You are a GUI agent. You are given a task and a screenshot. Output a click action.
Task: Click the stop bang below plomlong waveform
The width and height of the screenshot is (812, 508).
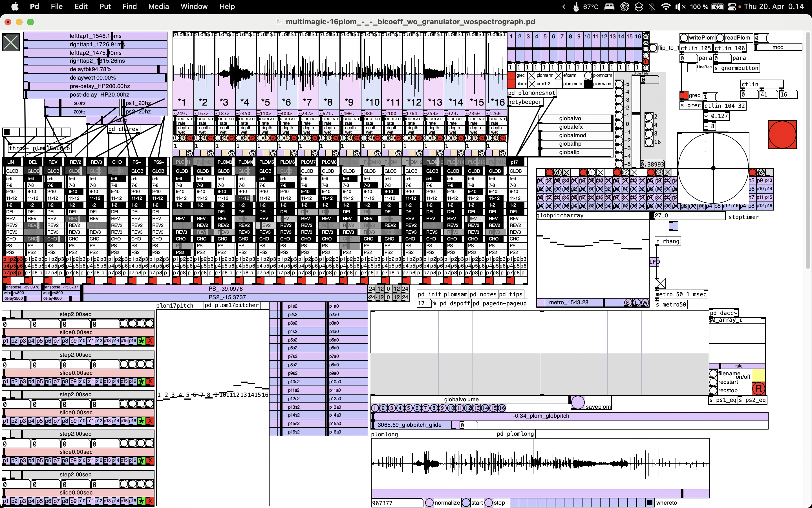489,503
